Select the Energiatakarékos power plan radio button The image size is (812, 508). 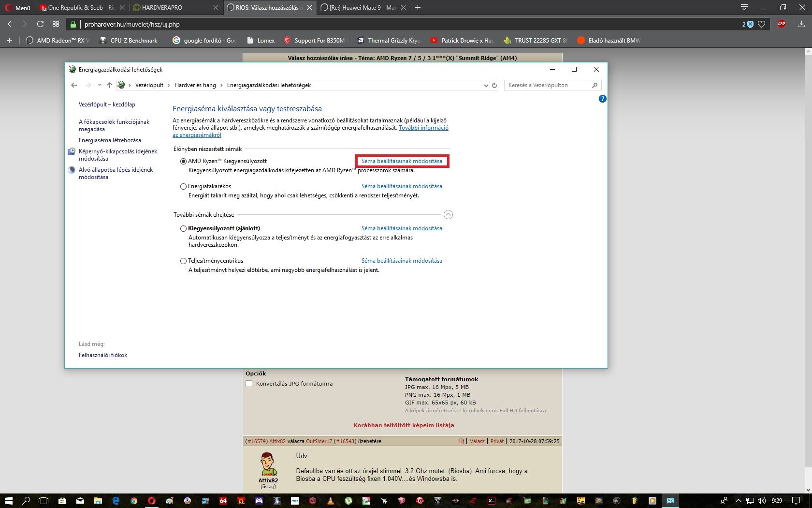click(183, 186)
